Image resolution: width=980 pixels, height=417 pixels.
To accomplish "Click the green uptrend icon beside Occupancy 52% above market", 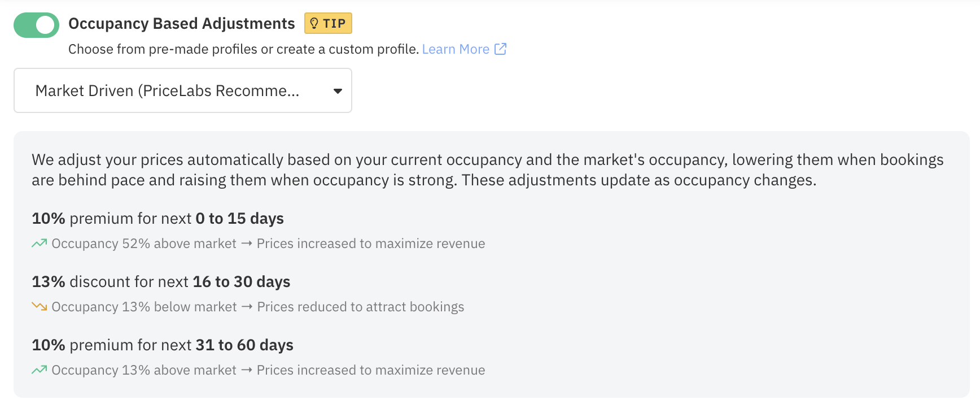I will point(39,244).
